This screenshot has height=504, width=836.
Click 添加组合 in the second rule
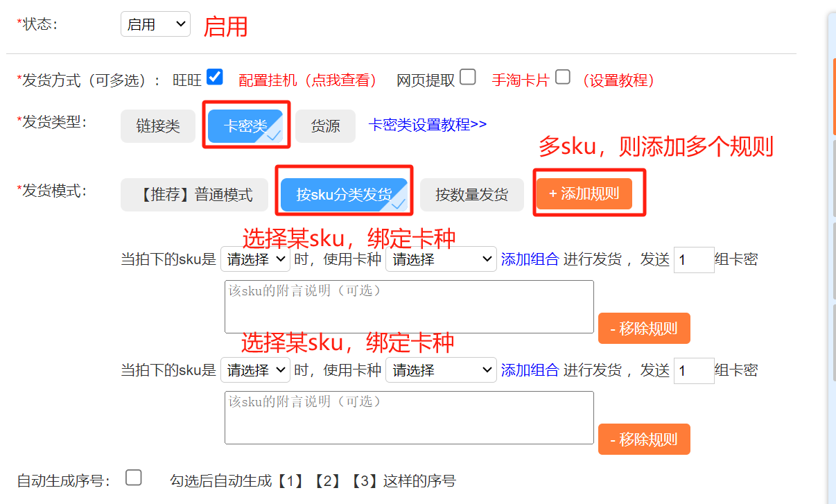(530, 371)
